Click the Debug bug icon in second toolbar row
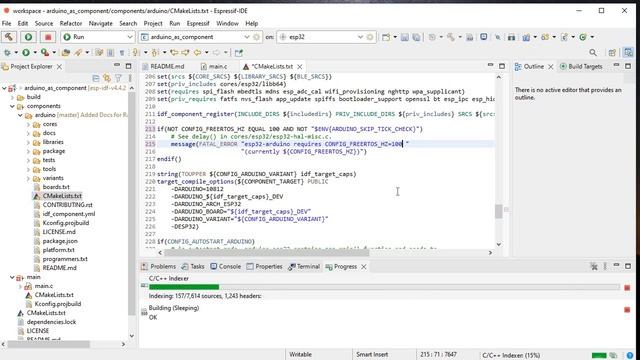The image size is (640, 360). [7, 53]
